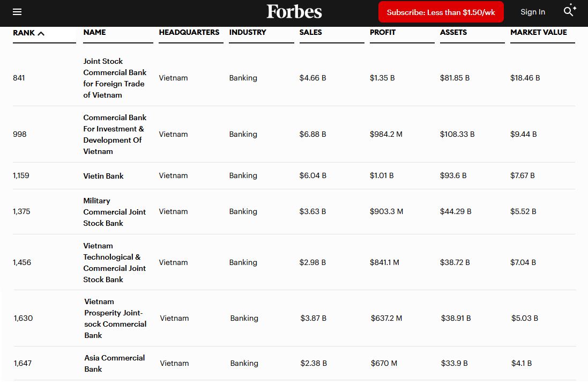
Task: Select rank 1,375 cell
Action: click(x=21, y=211)
